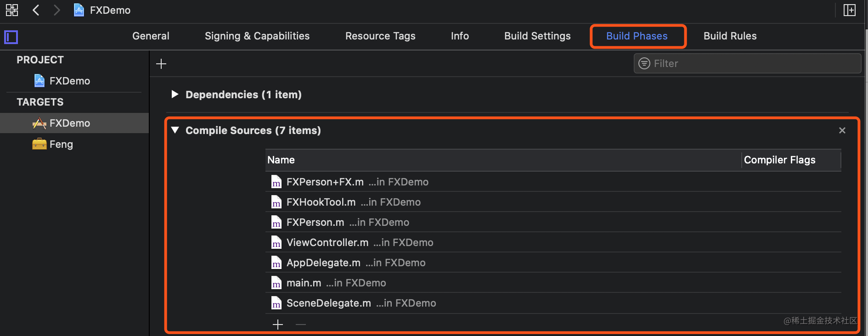Go back with the left chevron
This screenshot has width=868, height=336.
pyautogui.click(x=36, y=10)
